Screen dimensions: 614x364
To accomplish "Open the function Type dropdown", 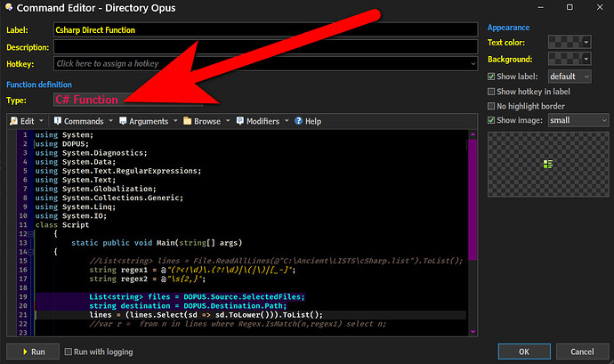I will [x=89, y=100].
